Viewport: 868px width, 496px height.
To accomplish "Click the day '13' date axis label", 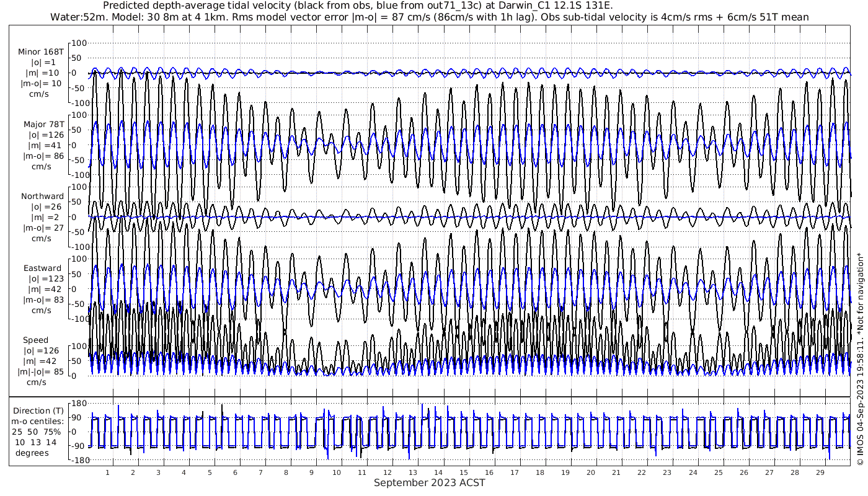I will click(x=413, y=472).
